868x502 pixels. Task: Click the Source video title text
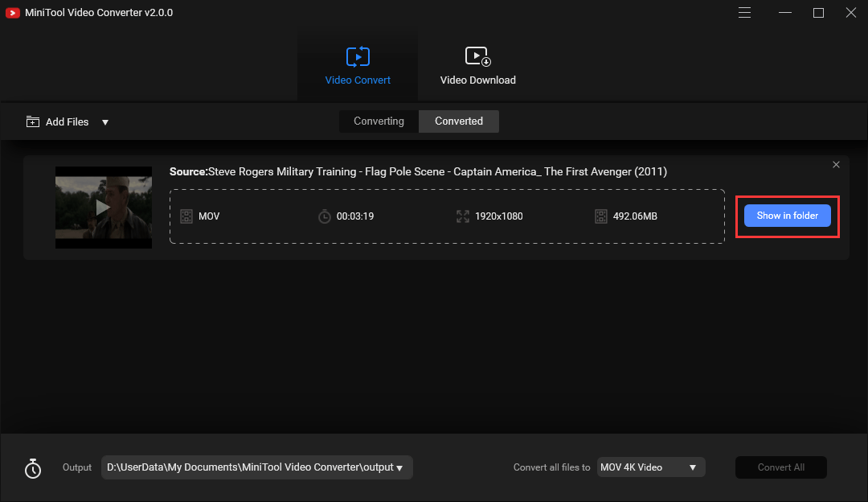418,172
